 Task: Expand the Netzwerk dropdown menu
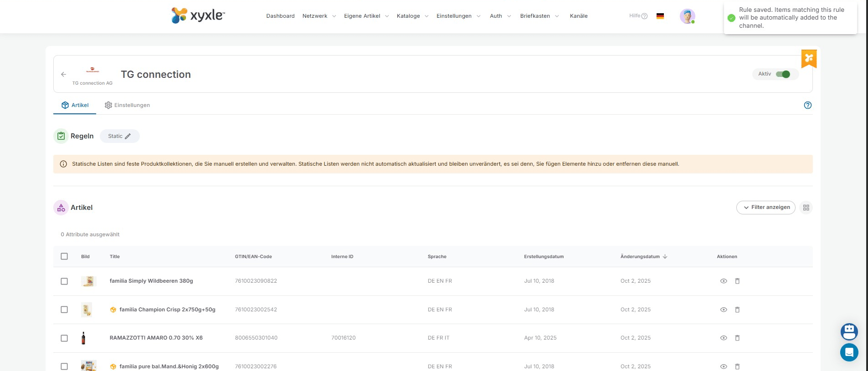[x=319, y=16]
